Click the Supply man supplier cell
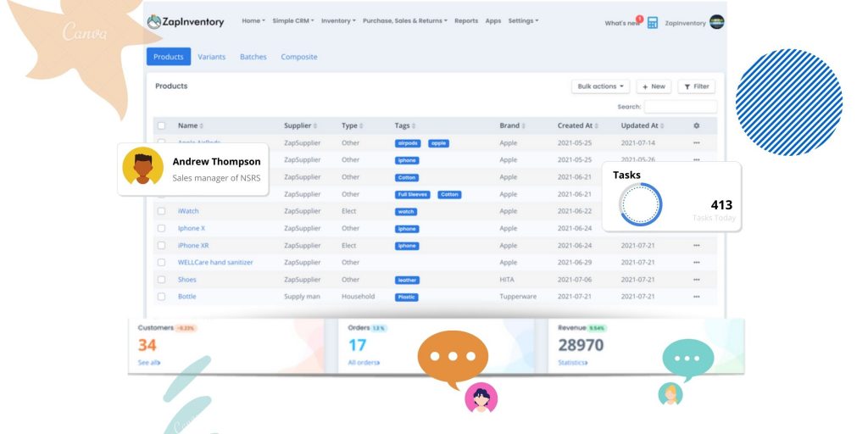The height and width of the screenshot is (434, 868). click(x=302, y=297)
